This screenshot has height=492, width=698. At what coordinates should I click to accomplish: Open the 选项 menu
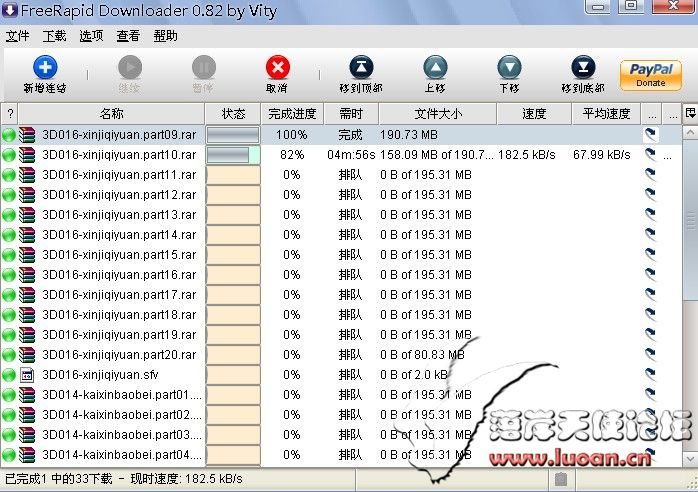(x=91, y=36)
